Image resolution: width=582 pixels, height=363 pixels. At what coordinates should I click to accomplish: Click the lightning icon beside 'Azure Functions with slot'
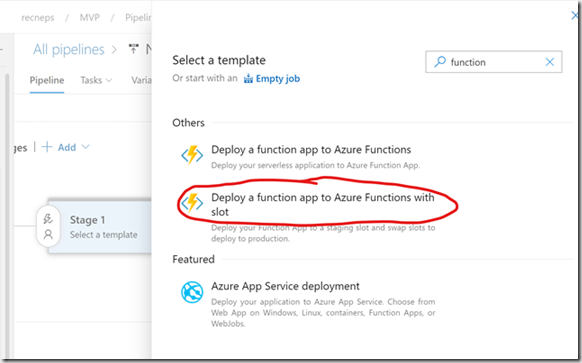click(x=192, y=203)
